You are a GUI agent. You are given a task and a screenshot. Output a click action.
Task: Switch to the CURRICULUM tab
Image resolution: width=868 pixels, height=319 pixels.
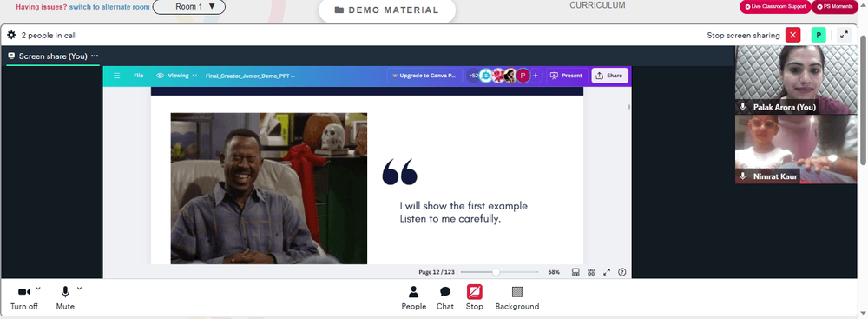tap(597, 5)
